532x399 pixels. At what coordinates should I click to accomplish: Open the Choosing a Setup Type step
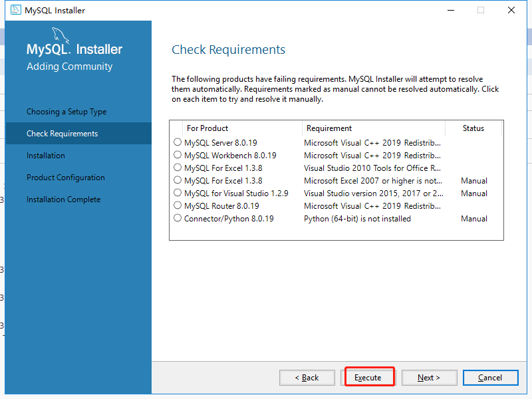coord(66,112)
